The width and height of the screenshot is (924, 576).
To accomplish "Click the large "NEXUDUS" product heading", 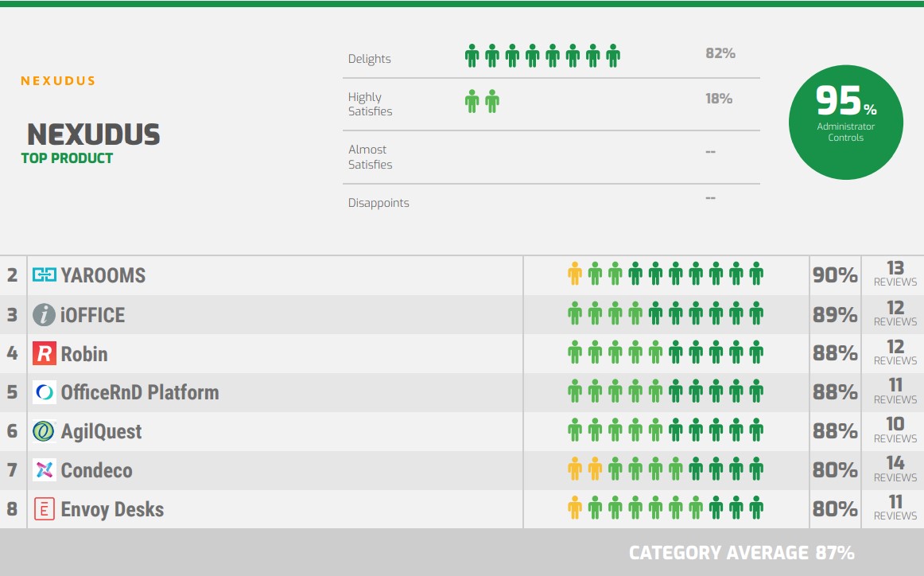I will (94, 134).
